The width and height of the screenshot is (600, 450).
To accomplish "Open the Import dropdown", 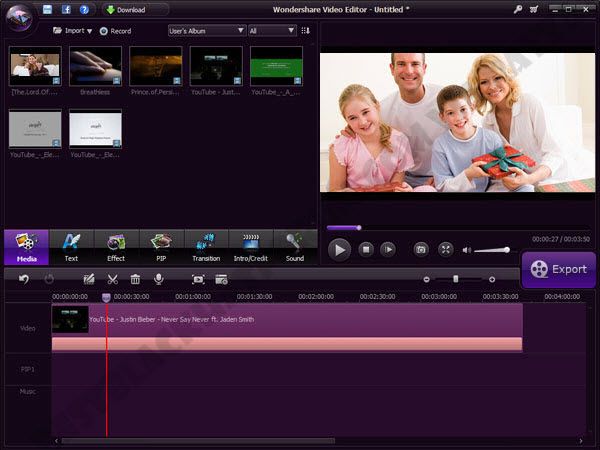I will 73,31.
